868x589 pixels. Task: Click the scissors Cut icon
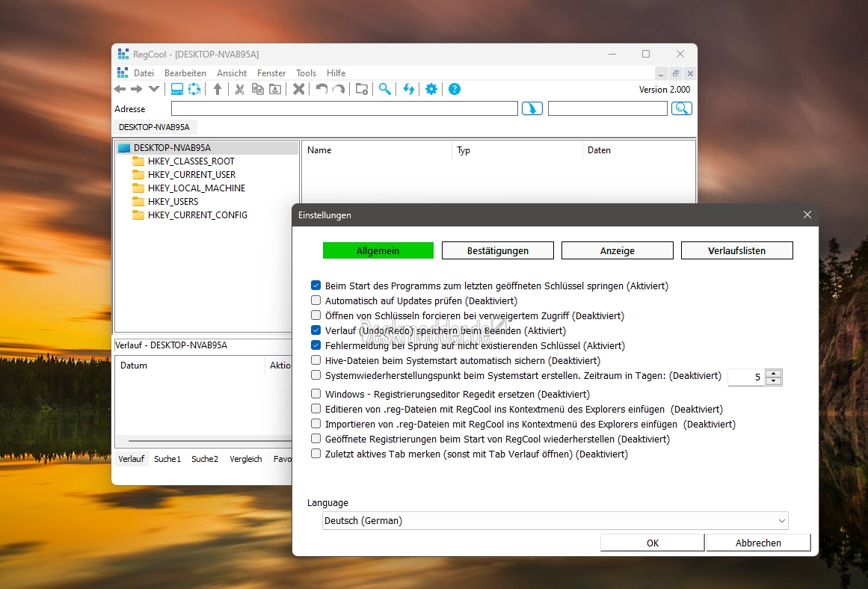[240, 89]
